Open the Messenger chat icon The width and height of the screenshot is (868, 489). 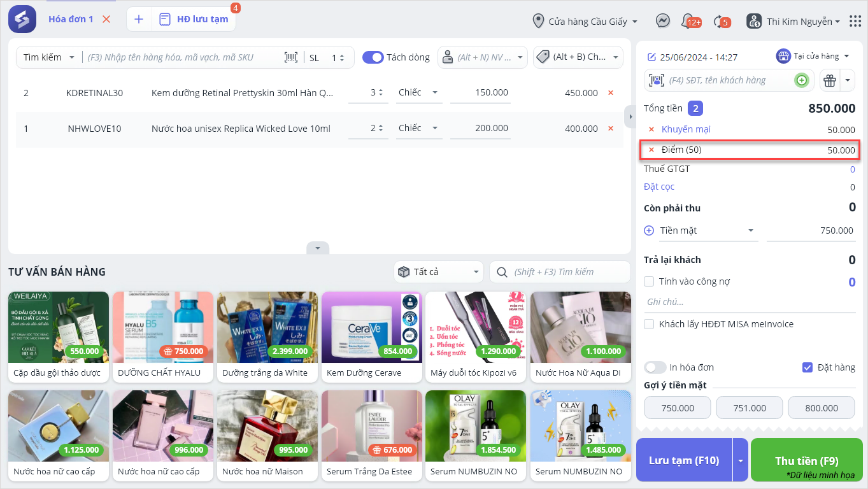coord(662,21)
